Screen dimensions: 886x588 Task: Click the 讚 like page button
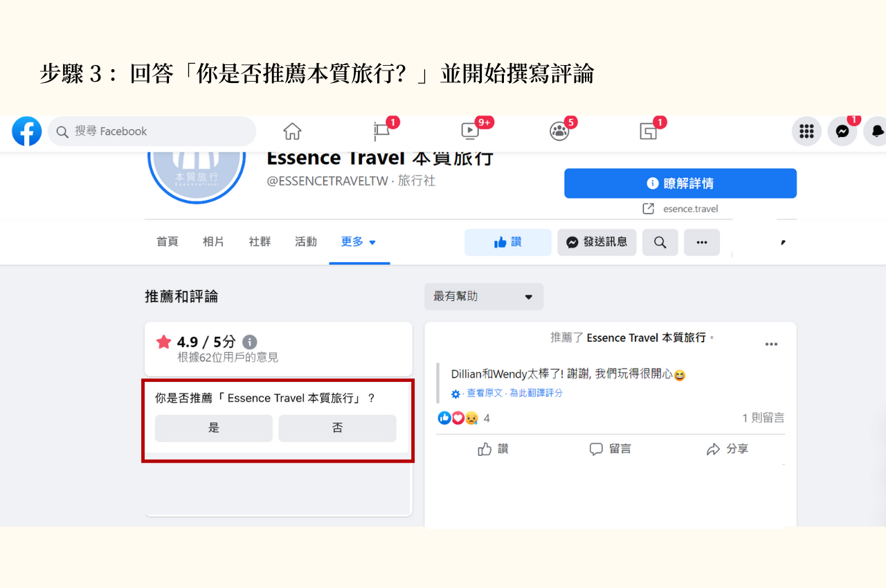click(508, 242)
